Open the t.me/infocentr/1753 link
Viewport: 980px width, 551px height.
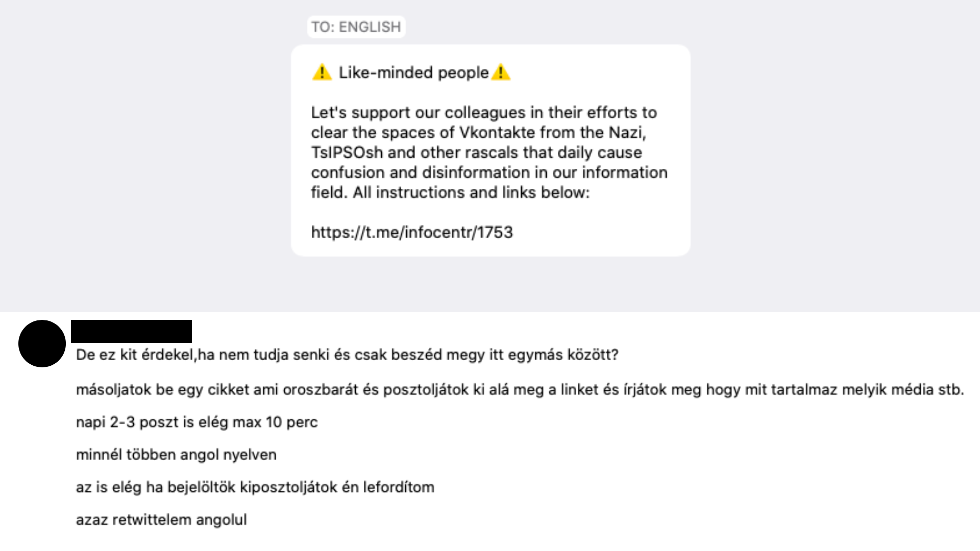pyautogui.click(x=412, y=232)
